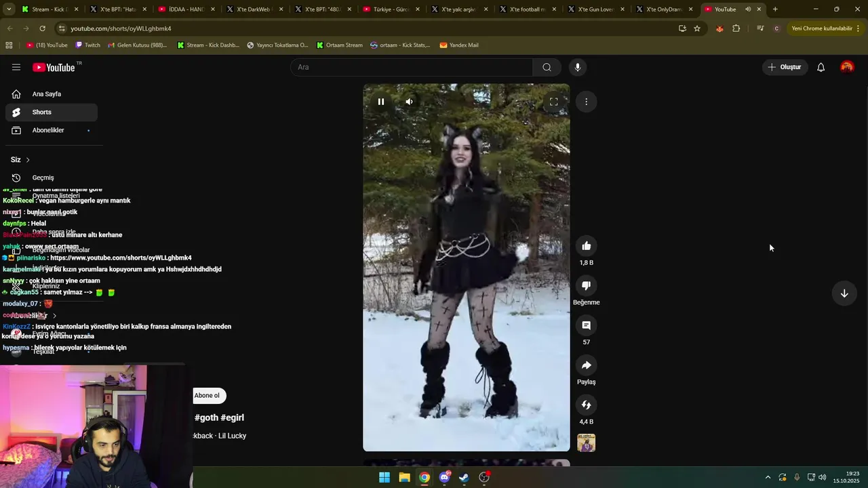Subscribe using the Abone ol button
The image size is (868, 488).
(x=208, y=396)
